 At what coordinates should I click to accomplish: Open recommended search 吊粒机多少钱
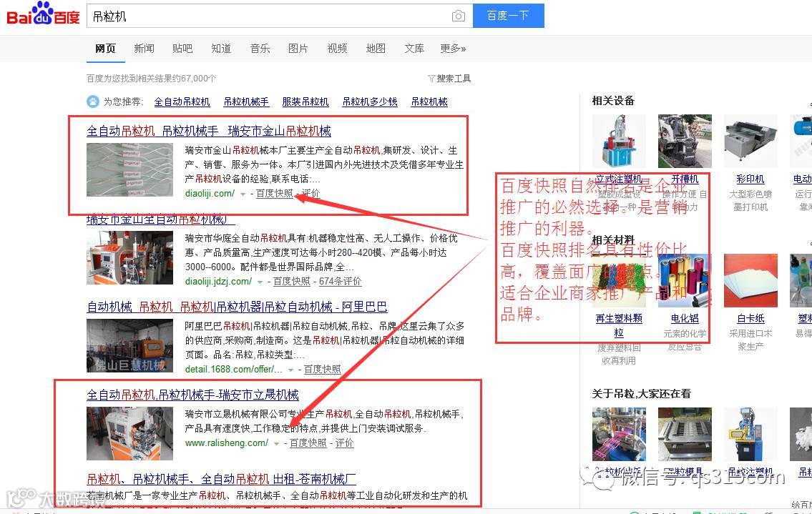(370, 102)
